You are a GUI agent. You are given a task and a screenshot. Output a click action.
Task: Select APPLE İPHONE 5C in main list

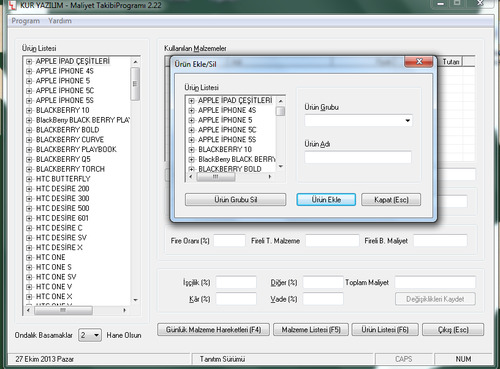65,91
